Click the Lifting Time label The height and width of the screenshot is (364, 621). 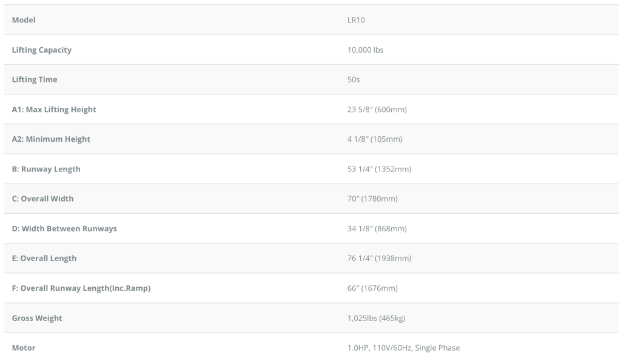pyautogui.click(x=35, y=79)
